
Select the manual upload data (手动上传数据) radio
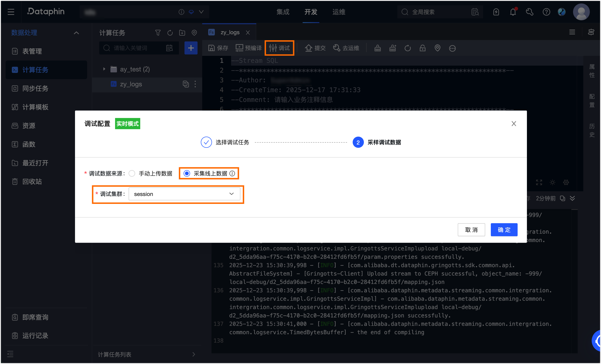click(x=132, y=173)
